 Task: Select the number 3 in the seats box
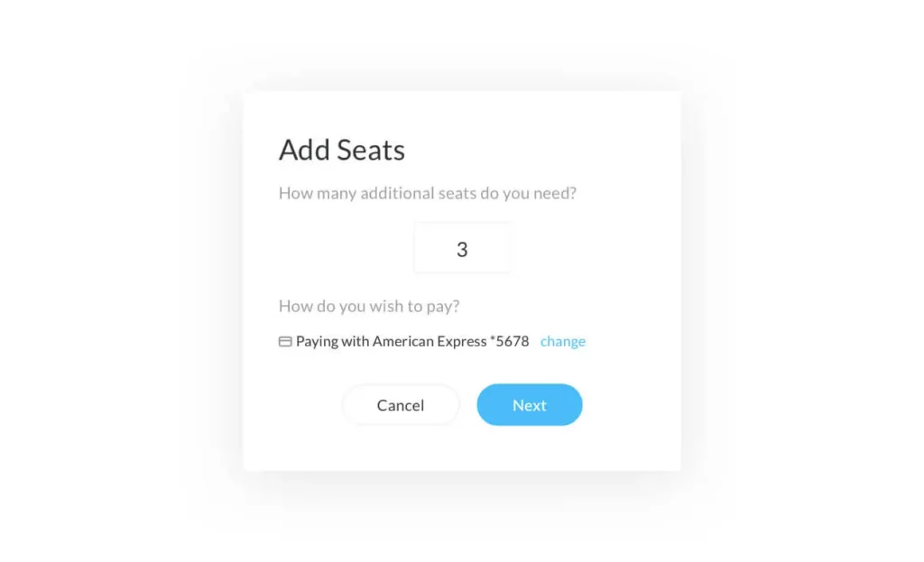(x=462, y=250)
